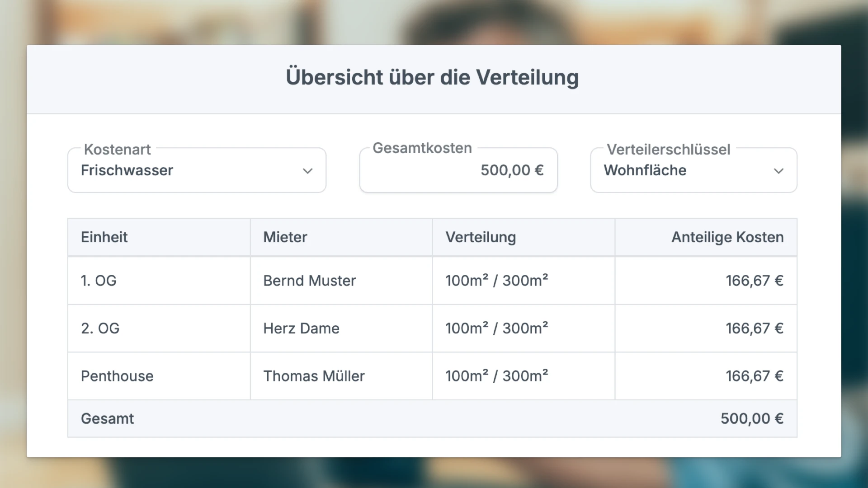Click tenant name Thomas Müller
The height and width of the screenshot is (488, 868).
tap(314, 376)
